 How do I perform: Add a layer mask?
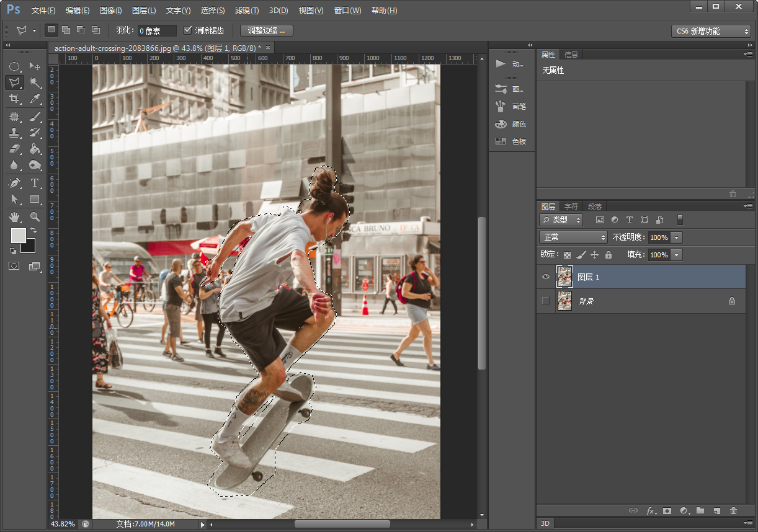click(x=667, y=511)
